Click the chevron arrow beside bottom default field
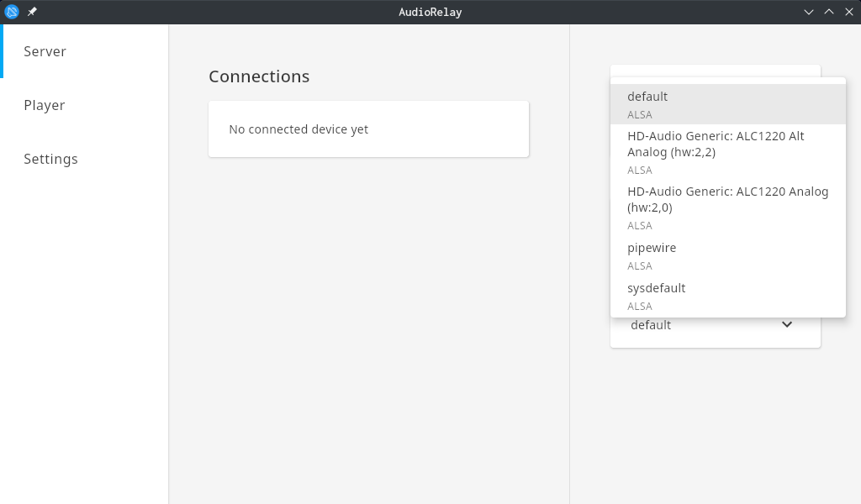The width and height of the screenshot is (861, 504). tap(787, 325)
